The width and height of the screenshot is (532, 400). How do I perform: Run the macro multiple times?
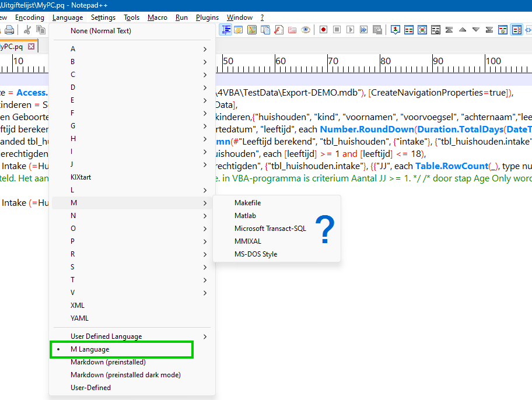362,30
